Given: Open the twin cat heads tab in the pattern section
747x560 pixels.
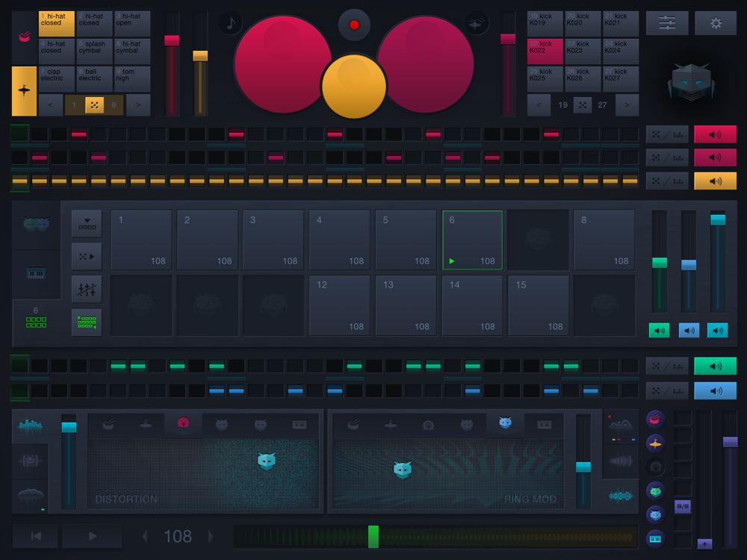Looking at the screenshot, I should (36, 224).
